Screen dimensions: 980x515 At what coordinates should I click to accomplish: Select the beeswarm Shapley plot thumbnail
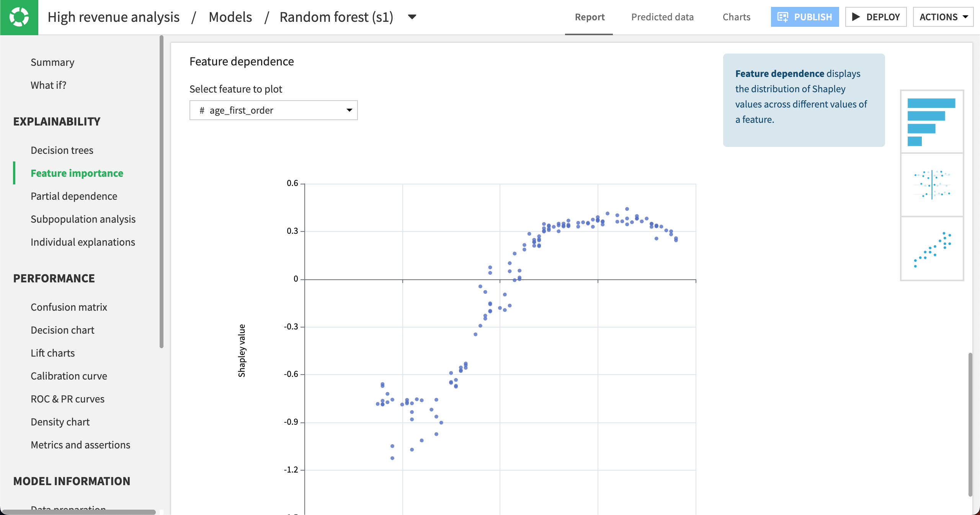click(x=931, y=185)
